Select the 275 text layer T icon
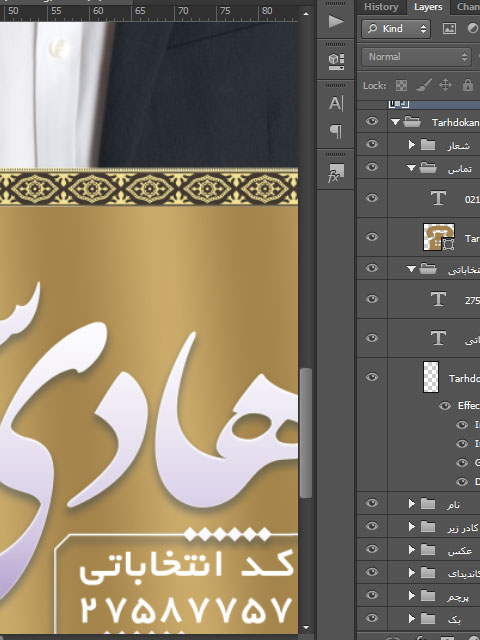Screen dimensions: 480x640 click(x=438, y=299)
